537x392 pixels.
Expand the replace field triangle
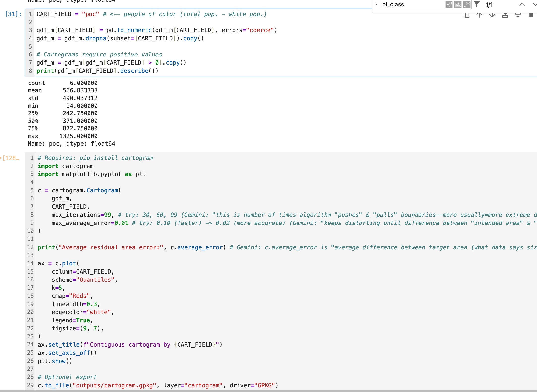point(376,4)
